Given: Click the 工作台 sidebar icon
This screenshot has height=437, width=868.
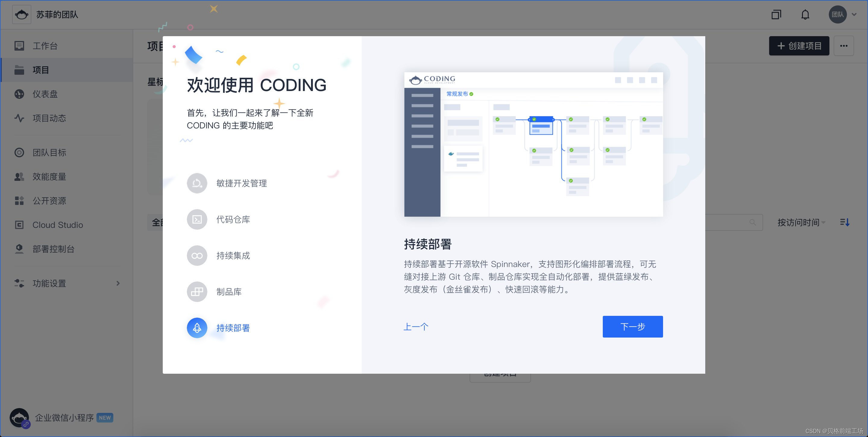Looking at the screenshot, I should point(19,46).
